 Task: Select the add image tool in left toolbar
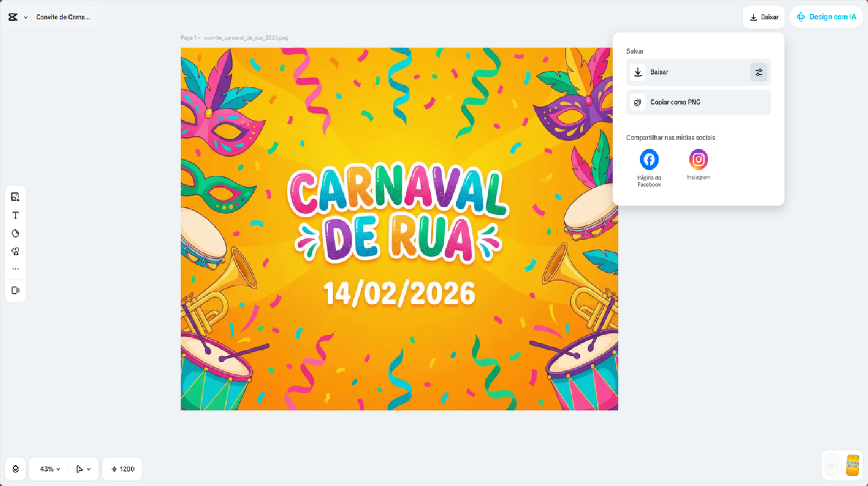tap(15, 197)
